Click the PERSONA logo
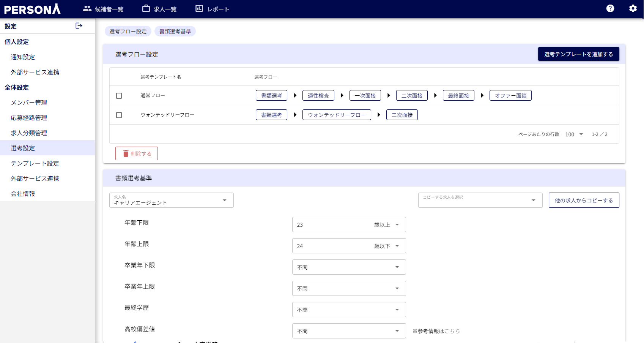 (x=32, y=9)
